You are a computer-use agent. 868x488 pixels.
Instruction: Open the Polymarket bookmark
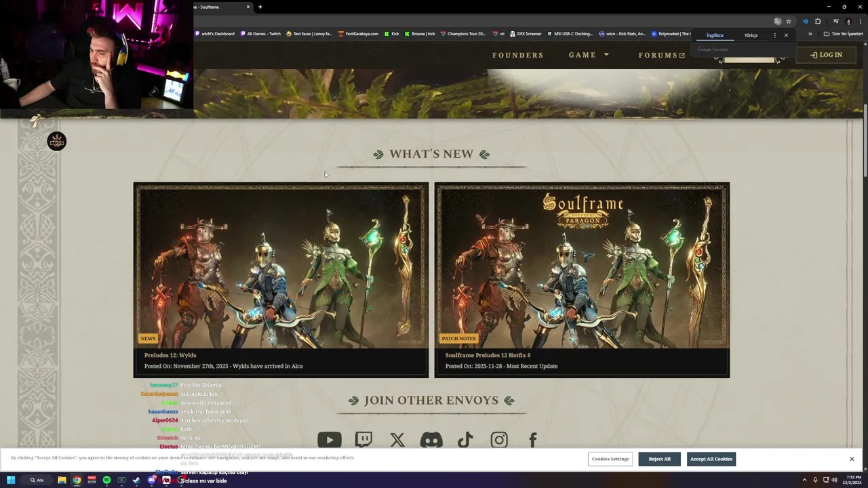(x=671, y=34)
